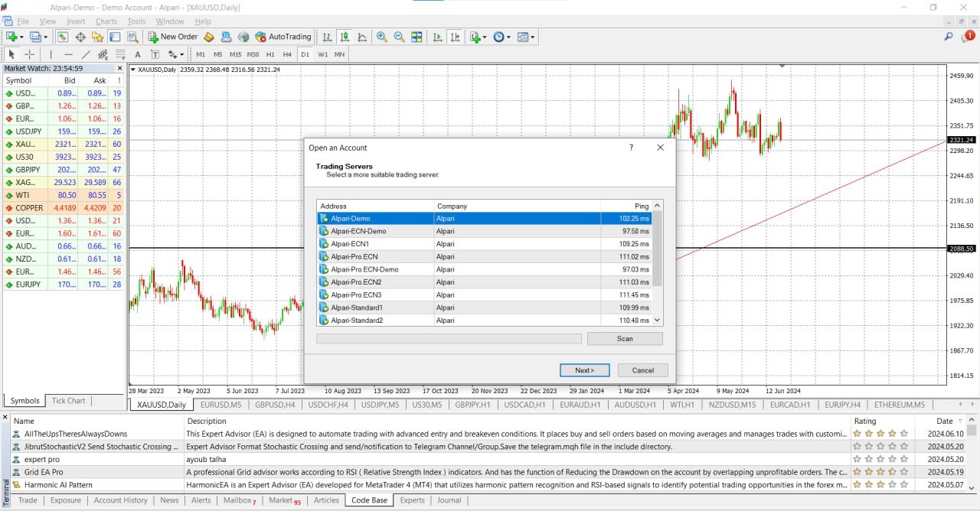
Task: Click the Next button in dialog
Action: tap(584, 370)
